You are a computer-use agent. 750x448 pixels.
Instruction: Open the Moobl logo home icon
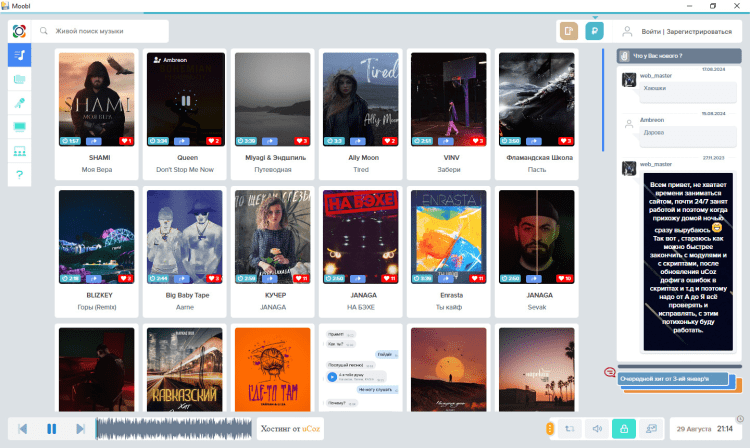point(19,31)
